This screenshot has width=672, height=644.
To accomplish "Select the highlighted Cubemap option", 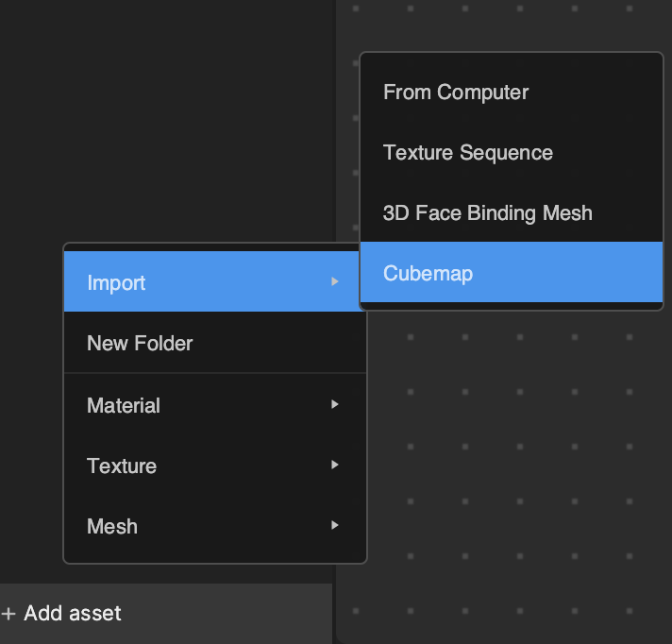I will 512,272.
